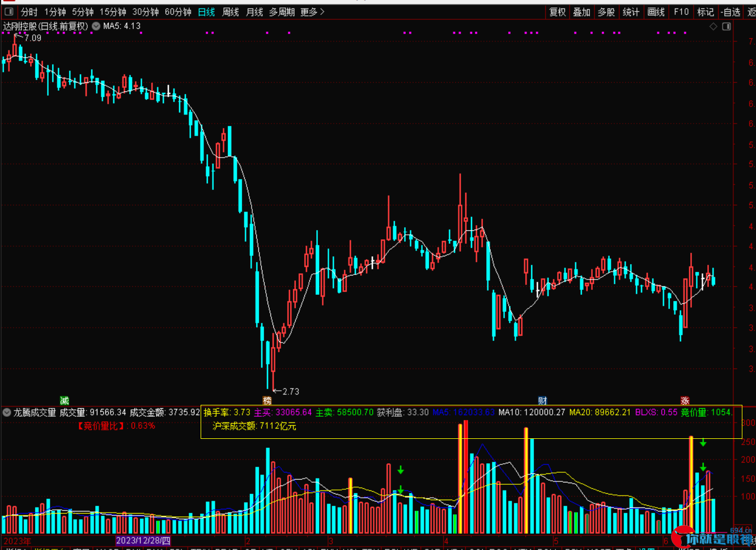Click the 叠加 overlay button

point(582,12)
